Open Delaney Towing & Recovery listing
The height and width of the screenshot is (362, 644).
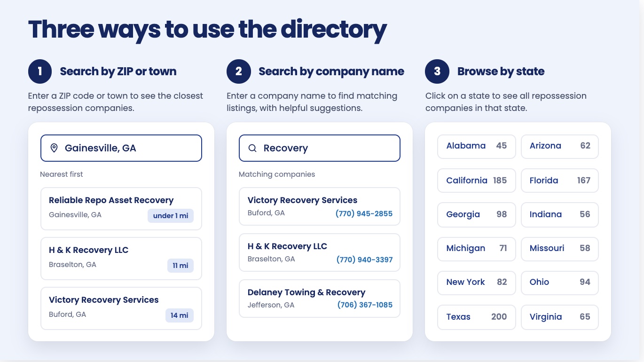320,299
